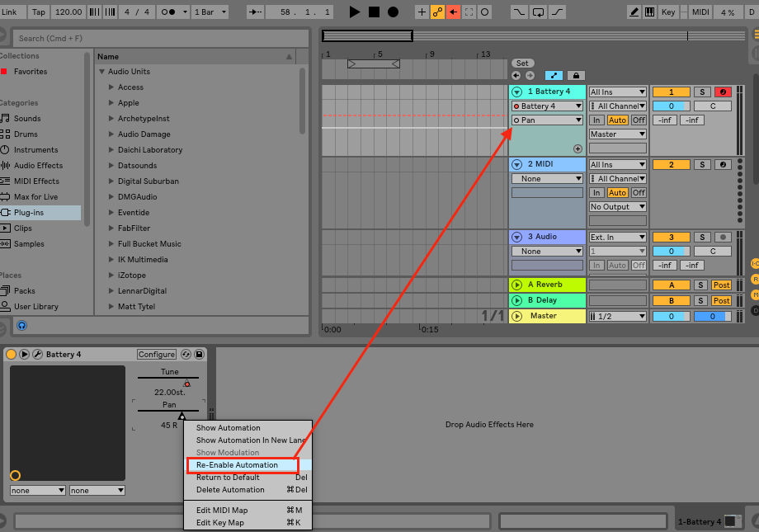Click the Arrangement Record button
This screenshot has width=759, height=532.
(393, 12)
